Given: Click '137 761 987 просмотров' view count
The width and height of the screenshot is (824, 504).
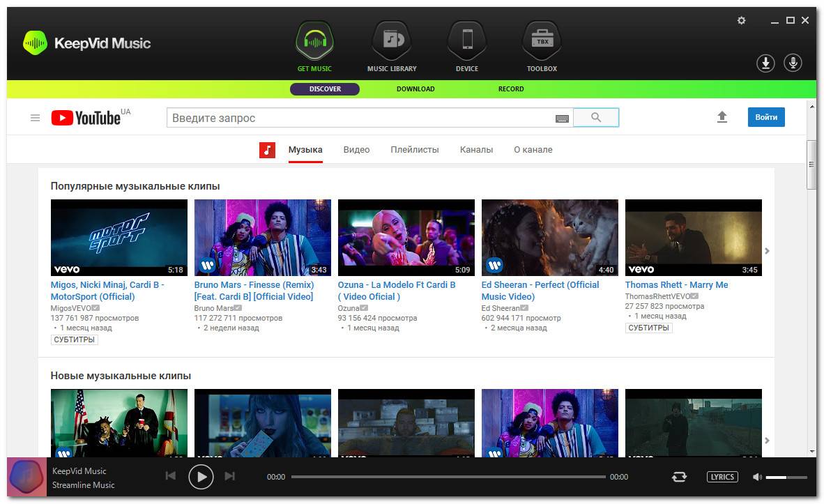Looking at the screenshot, I should point(95,318).
